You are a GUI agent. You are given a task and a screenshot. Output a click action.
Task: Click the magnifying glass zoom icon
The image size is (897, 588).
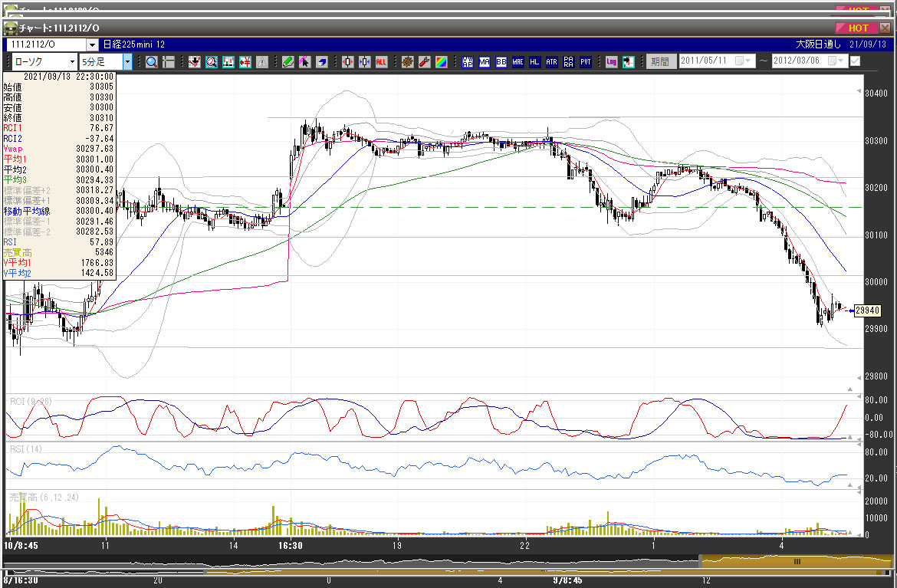[152, 61]
